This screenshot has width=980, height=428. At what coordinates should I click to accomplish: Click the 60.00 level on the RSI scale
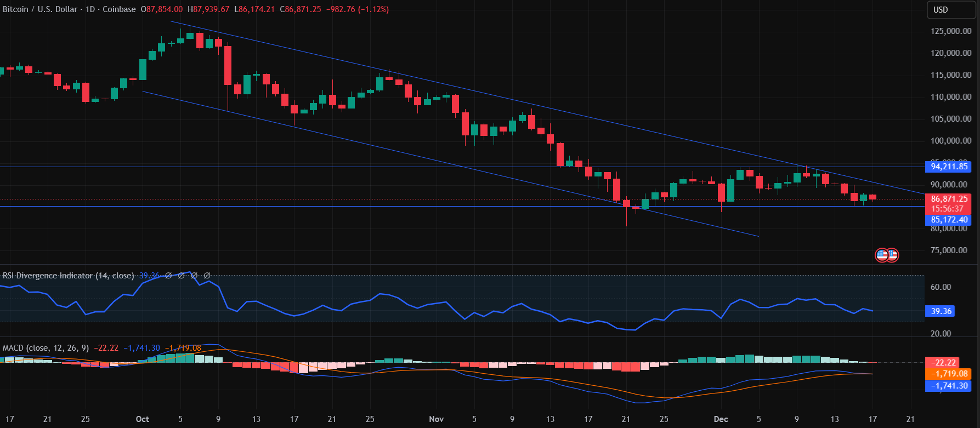(941, 287)
